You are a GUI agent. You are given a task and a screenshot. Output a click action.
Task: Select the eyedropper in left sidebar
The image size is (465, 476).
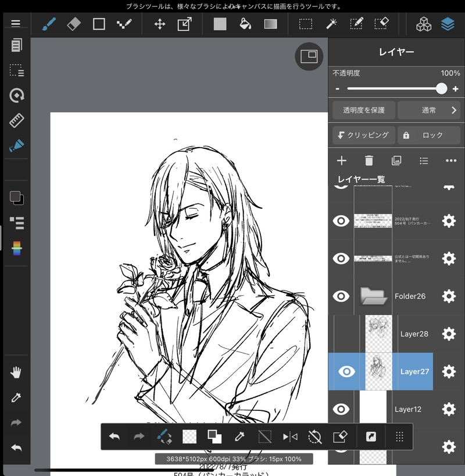(16, 398)
